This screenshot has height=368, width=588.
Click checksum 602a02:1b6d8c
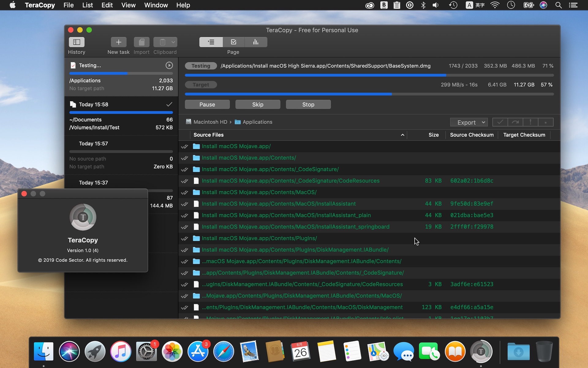(472, 181)
